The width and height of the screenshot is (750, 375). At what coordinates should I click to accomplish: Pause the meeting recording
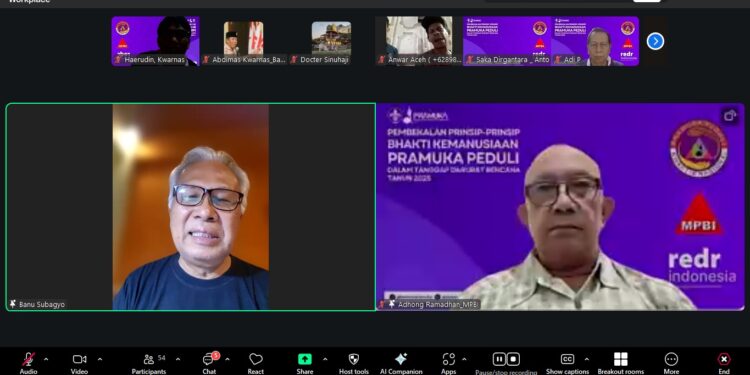(x=499, y=359)
